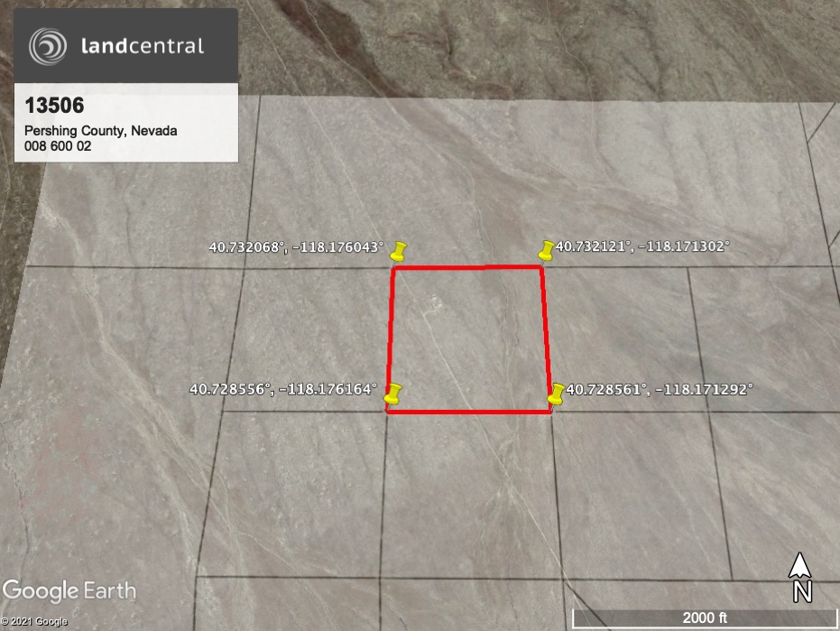
Task: Click the Pershing County, Nevada text
Action: click(x=100, y=131)
